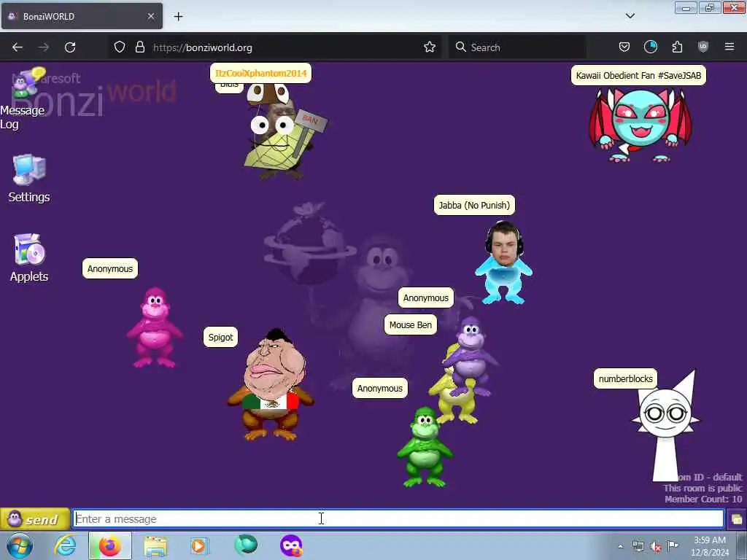Screen dimensions: 747x560
Task: Bookmark this page with the star
Action: click(x=430, y=47)
